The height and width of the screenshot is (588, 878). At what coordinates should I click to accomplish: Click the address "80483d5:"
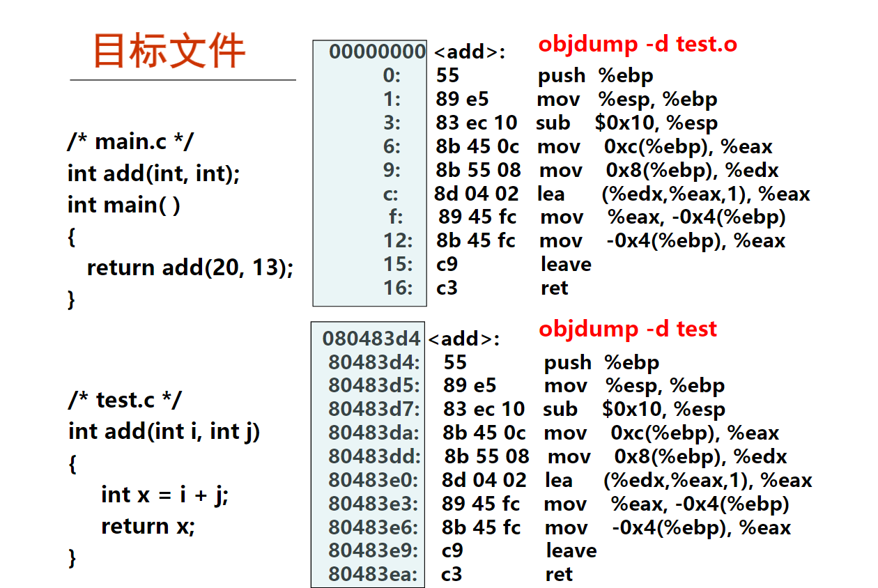coord(374,385)
